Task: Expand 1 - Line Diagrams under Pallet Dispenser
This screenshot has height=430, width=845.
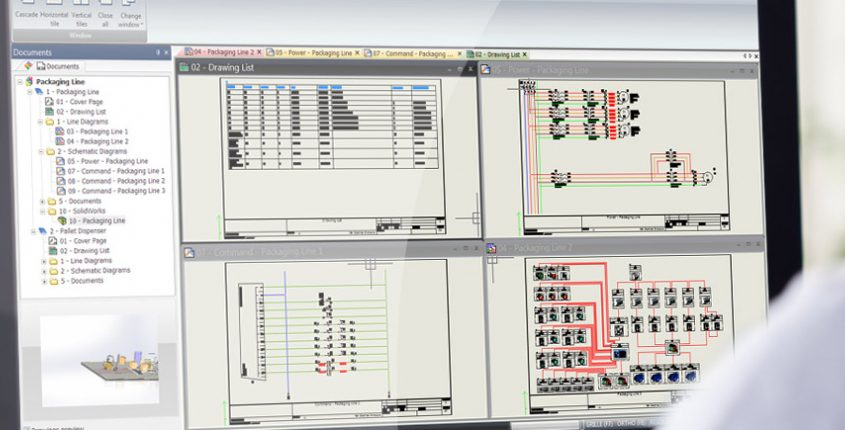Action: coord(44,261)
